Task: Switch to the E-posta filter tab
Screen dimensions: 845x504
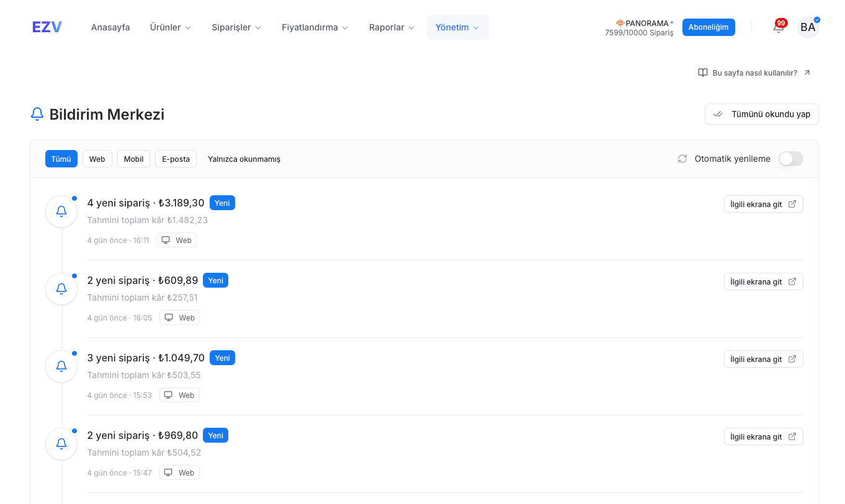Action: pos(176,159)
